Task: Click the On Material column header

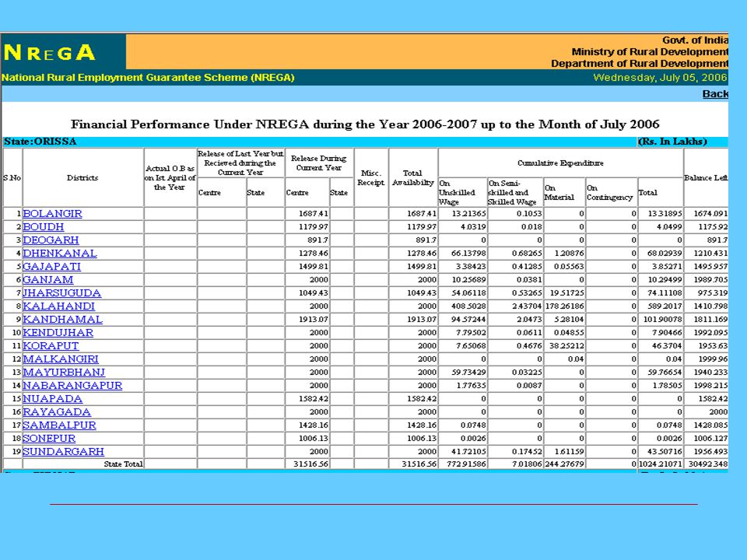Action: point(559,192)
